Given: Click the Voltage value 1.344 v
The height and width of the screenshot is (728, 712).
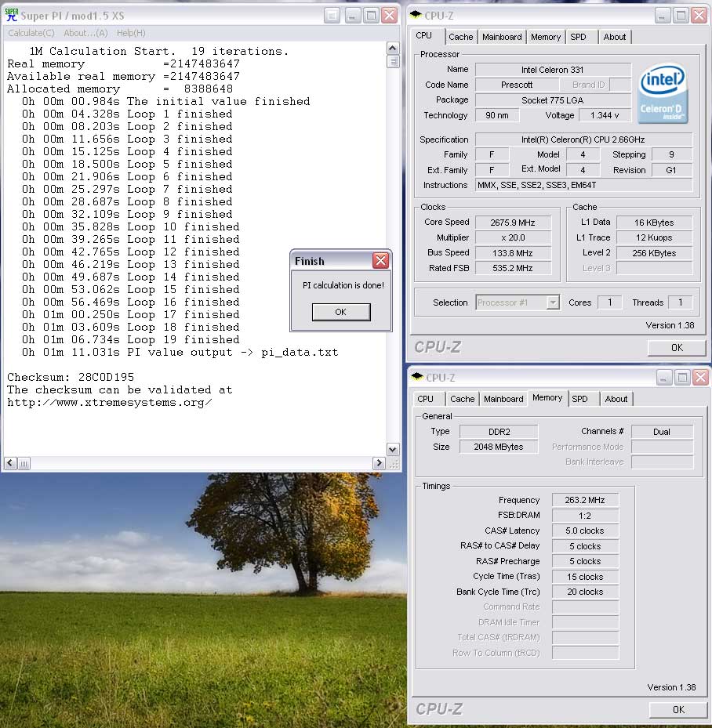Looking at the screenshot, I should tap(605, 116).
